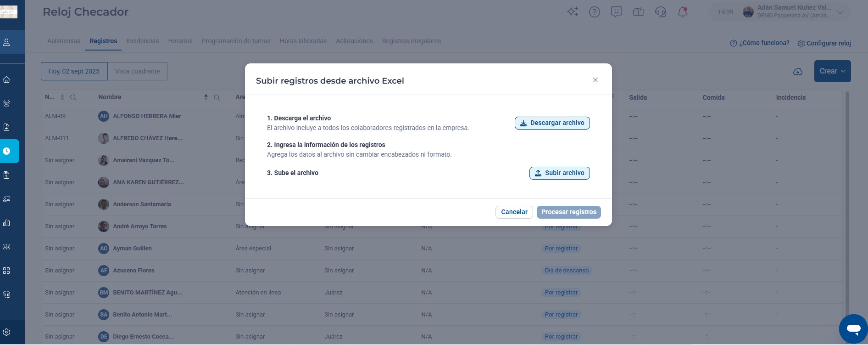The width and height of the screenshot is (868, 345).
Task: Open the notifications bell
Action: click(x=683, y=12)
